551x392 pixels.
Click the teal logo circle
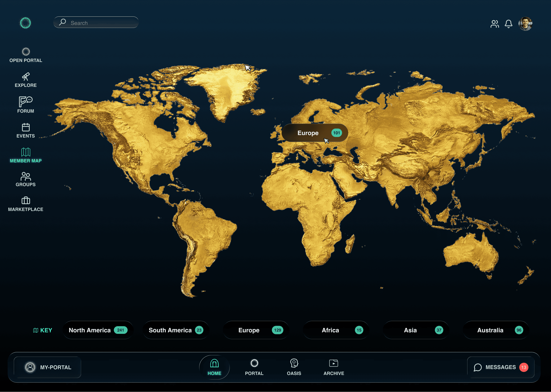tap(25, 23)
